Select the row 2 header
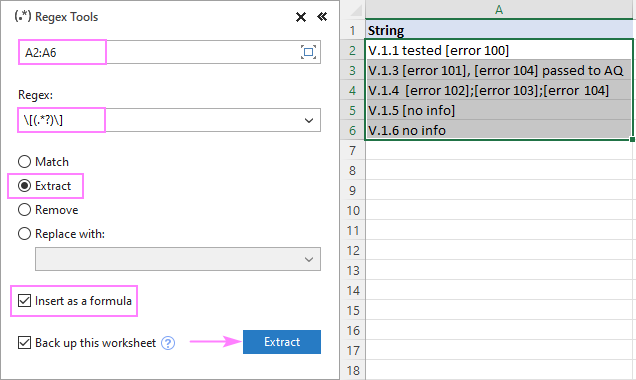The width and height of the screenshot is (636, 380). pyautogui.click(x=353, y=50)
